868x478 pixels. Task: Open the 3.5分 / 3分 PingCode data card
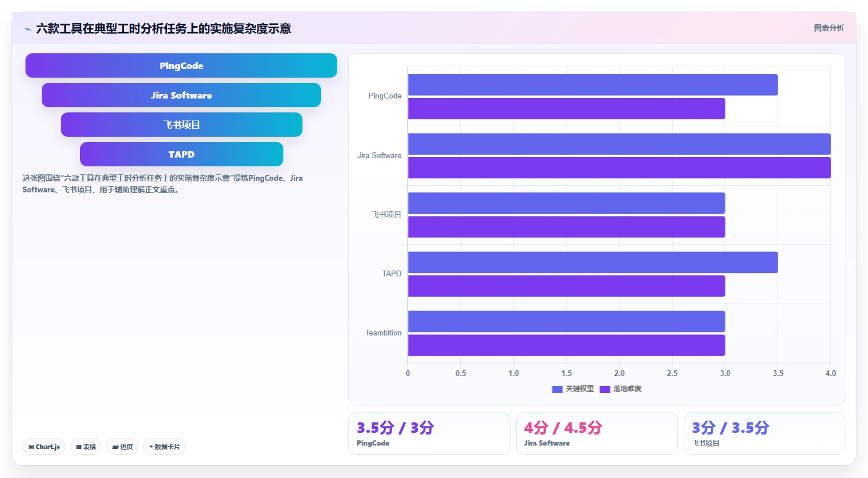pyautogui.click(x=429, y=433)
